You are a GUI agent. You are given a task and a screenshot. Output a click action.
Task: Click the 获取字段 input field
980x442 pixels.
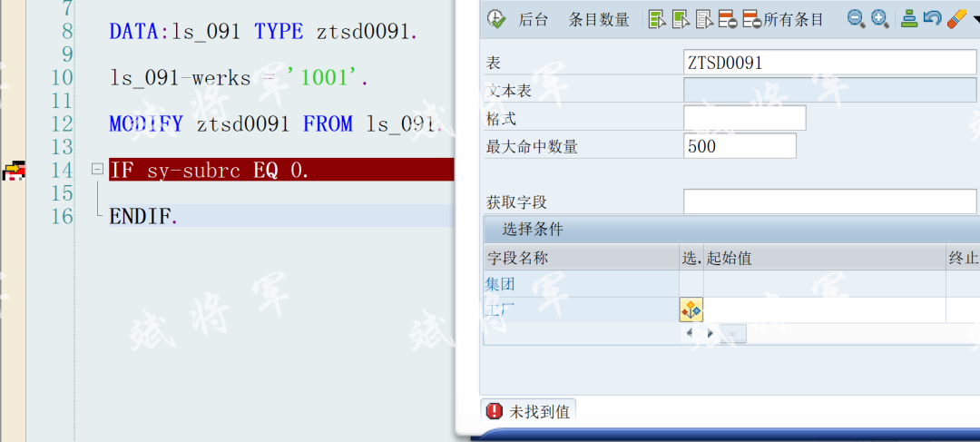pos(830,201)
